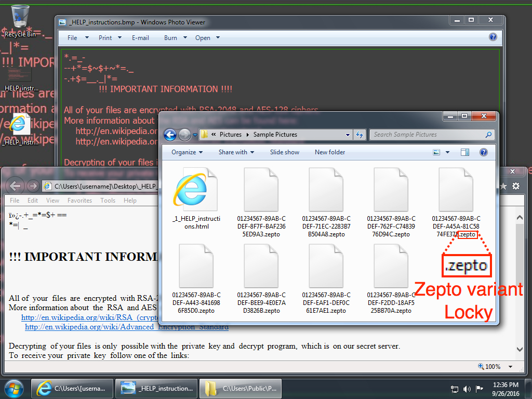Click the Photo Viewer help icon
This screenshot has height=399, width=532.
493,37
